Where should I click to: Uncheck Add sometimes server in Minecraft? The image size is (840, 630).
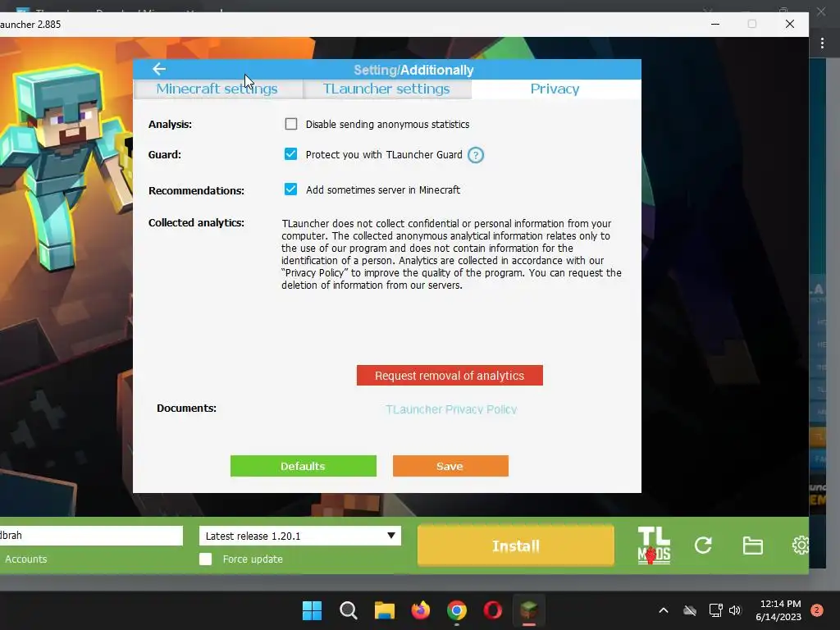pyautogui.click(x=291, y=189)
